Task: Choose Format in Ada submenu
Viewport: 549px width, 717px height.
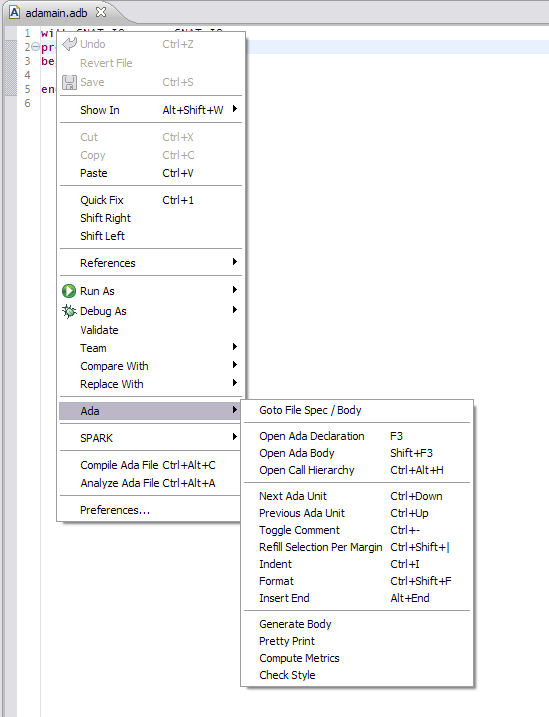Action: [357, 581]
